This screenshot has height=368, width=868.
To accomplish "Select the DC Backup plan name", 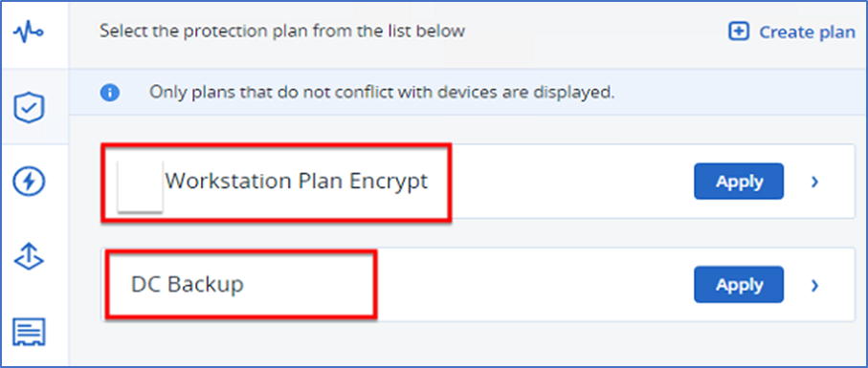I will click(188, 284).
